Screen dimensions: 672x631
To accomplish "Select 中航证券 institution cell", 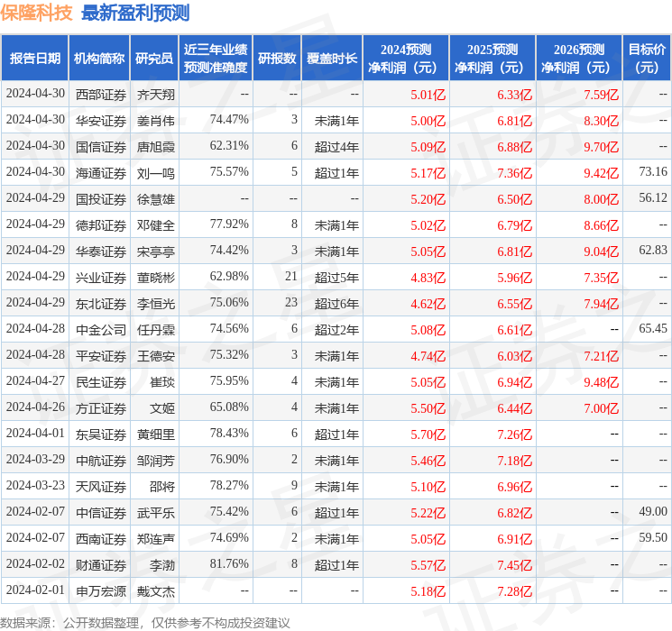I will click(x=101, y=461).
